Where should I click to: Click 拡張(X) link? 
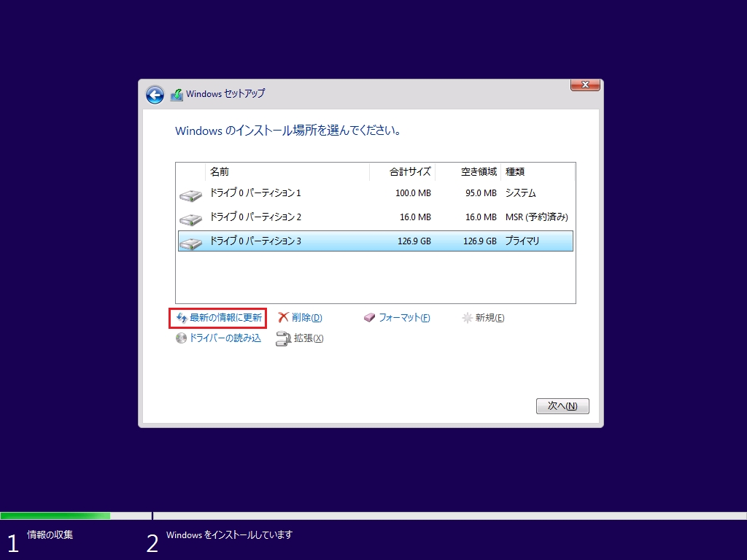309,338
